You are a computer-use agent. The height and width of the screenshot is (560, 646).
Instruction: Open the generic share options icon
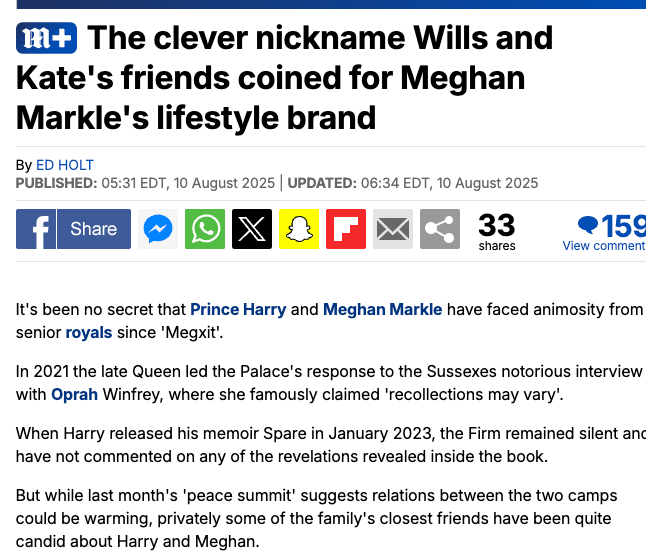coord(439,229)
